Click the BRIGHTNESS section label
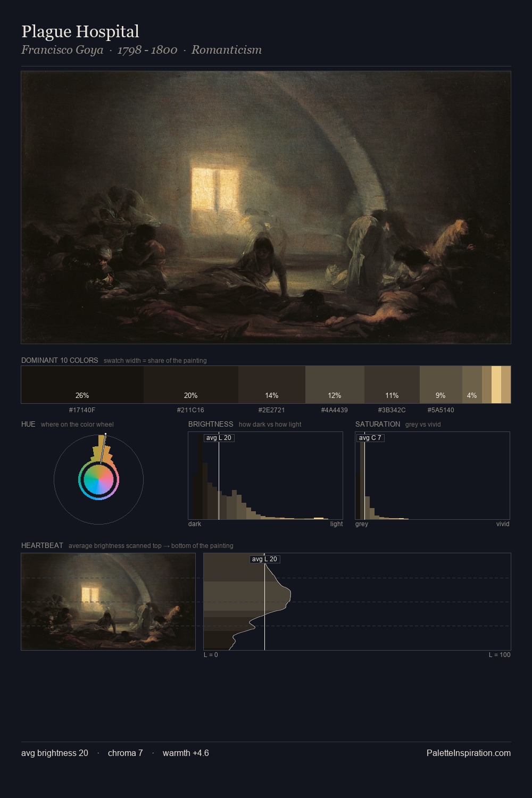 (x=211, y=424)
